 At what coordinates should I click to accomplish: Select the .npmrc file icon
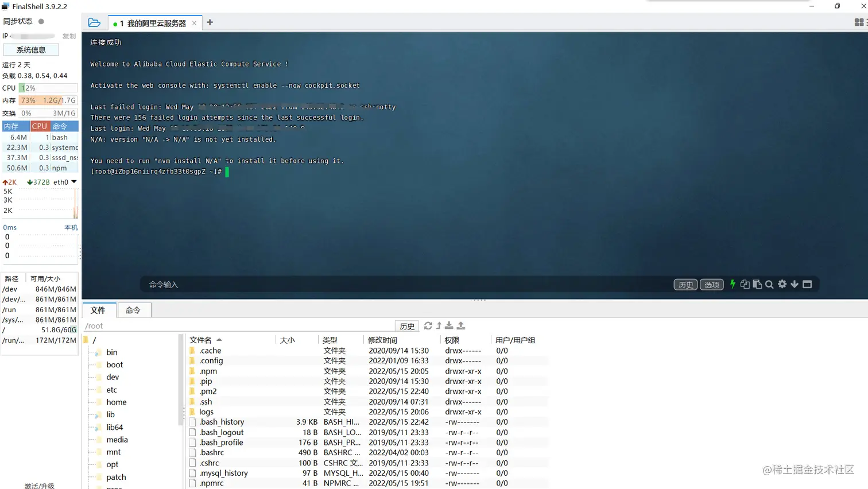click(x=192, y=483)
